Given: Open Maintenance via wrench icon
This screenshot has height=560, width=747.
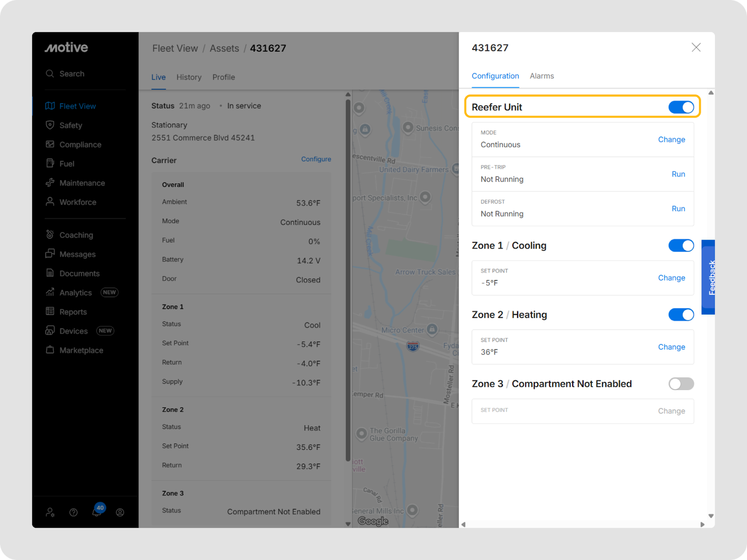Looking at the screenshot, I should 50,183.
